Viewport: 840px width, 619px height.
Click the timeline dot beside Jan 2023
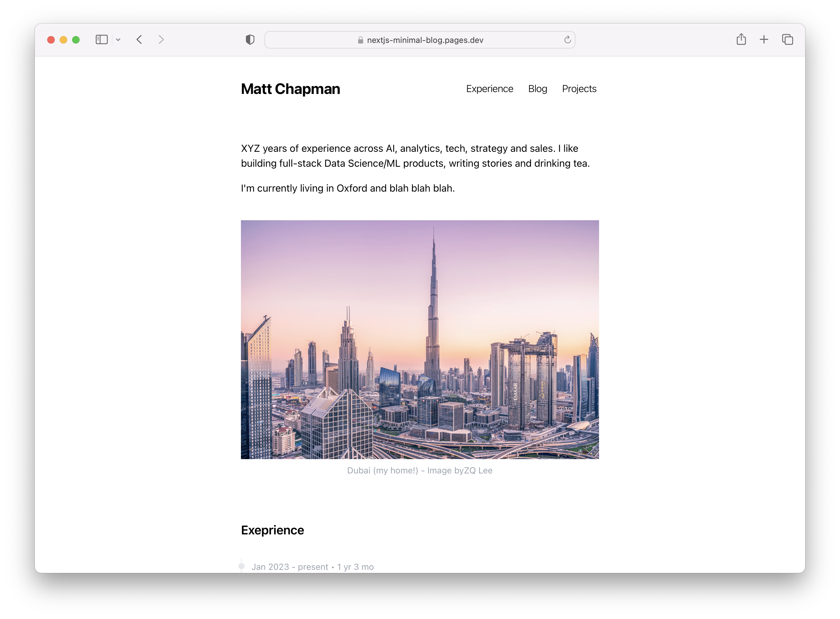(x=242, y=566)
